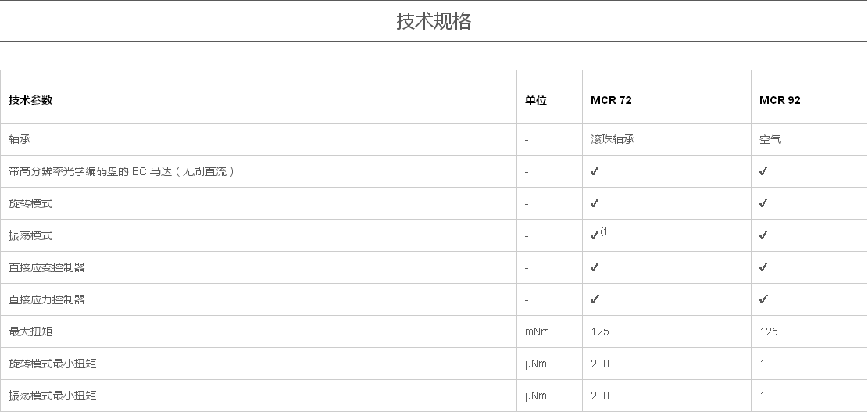The height and width of the screenshot is (412, 868).
Task: Click the MCR 72 checkmark for EC 马达 row
Action: pos(595,171)
